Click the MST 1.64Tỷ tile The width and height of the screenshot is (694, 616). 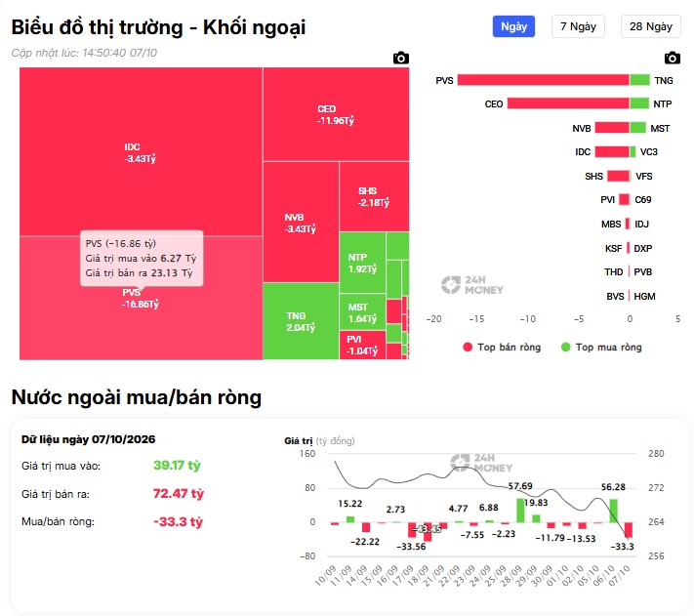pos(362,312)
